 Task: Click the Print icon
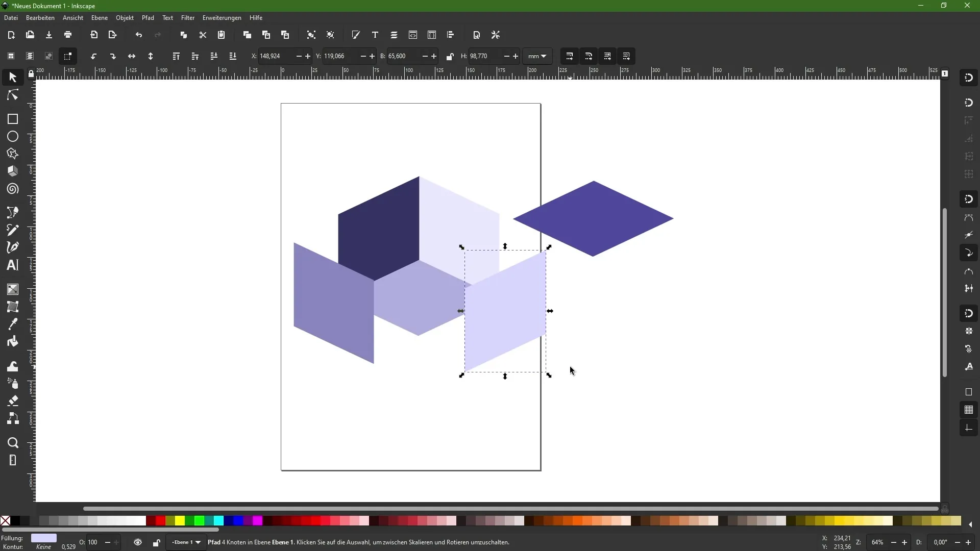pyautogui.click(x=68, y=35)
